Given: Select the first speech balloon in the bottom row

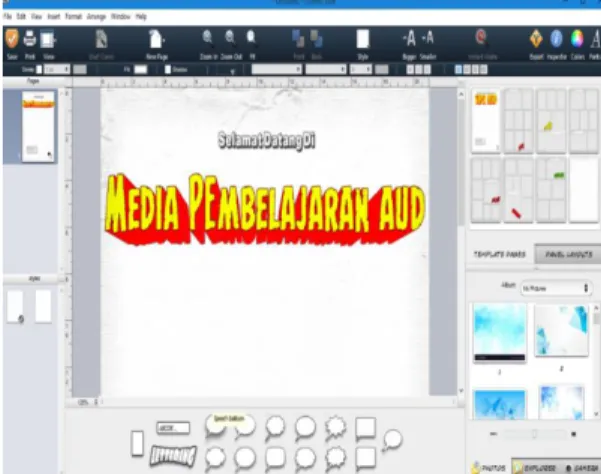Looking at the screenshot, I should 215,458.
